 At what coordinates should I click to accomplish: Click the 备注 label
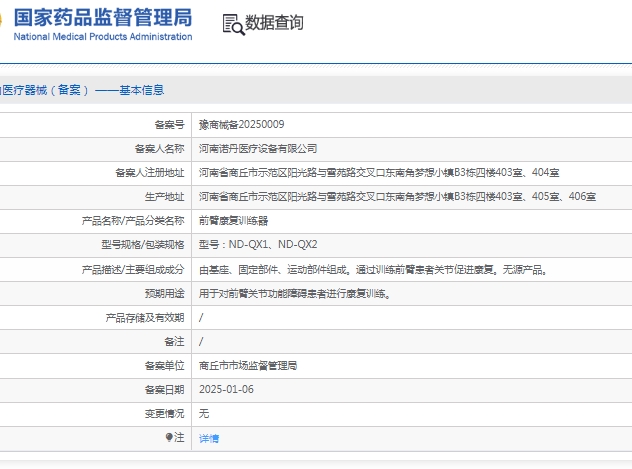tap(175, 342)
